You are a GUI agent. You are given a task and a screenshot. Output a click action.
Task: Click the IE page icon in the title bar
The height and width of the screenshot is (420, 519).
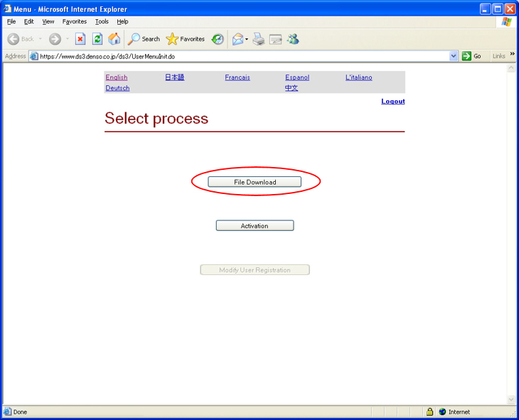[x=7, y=9]
